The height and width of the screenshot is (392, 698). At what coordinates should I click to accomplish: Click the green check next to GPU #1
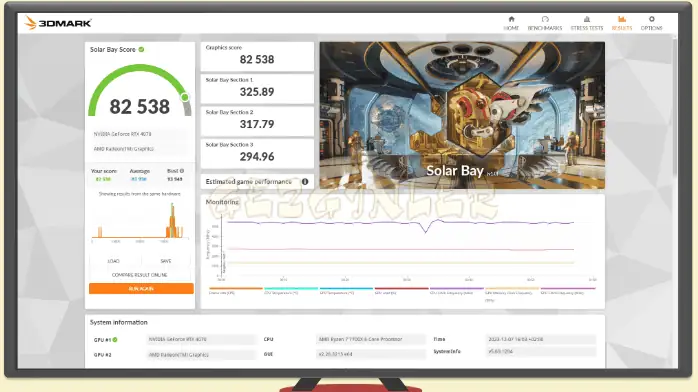pyautogui.click(x=115, y=339)
